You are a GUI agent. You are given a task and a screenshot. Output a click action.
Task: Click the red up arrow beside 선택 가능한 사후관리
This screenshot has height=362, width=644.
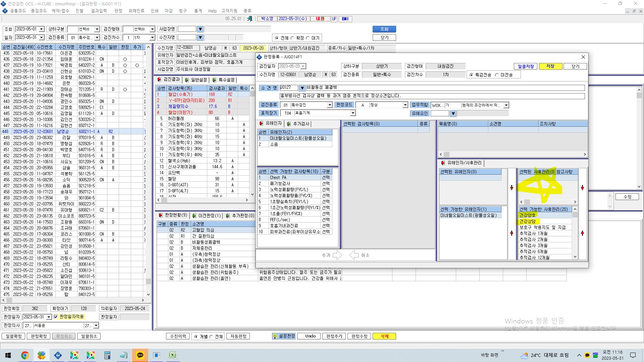[582, 233]
